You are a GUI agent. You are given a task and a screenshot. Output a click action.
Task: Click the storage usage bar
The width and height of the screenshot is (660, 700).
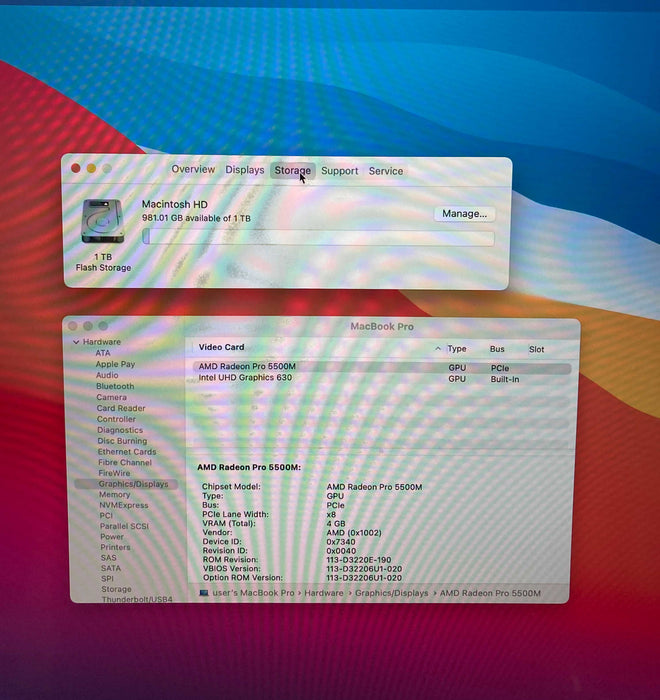[x=318, y=237]
